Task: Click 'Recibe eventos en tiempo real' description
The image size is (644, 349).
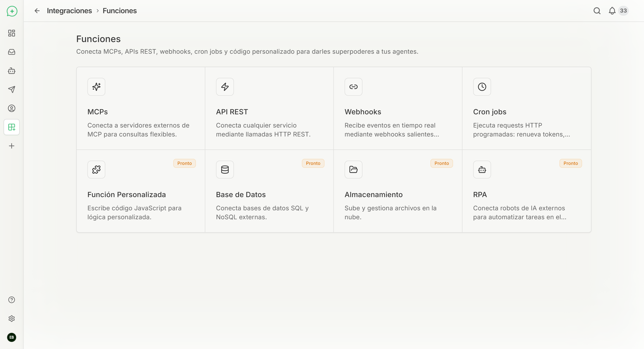Action: tap(392, 130)
